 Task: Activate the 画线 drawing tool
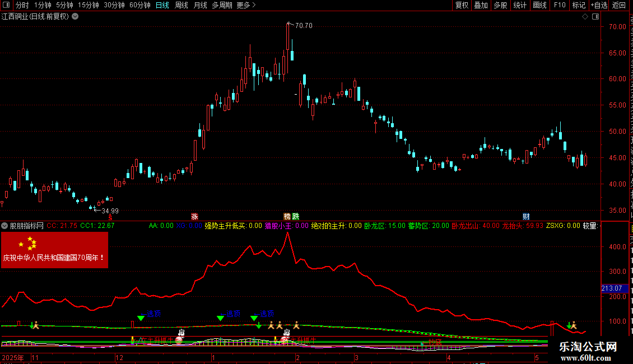click(540, 5)
